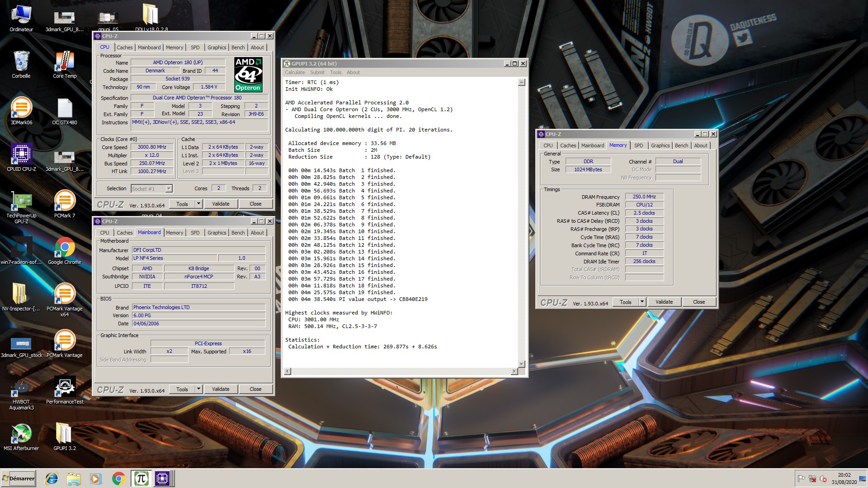Image resolution: width=868 pixels, height=488 pixels.
Task: Open the NV-Inspector folder icon
Action: pos(21,297)
